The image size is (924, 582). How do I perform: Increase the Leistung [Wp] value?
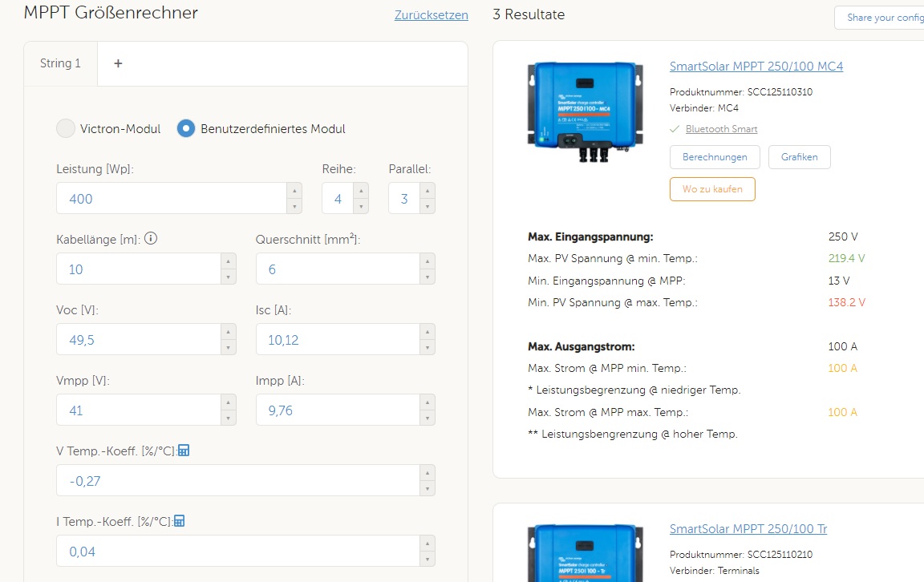pyautogui.click(x=294, y=191)
